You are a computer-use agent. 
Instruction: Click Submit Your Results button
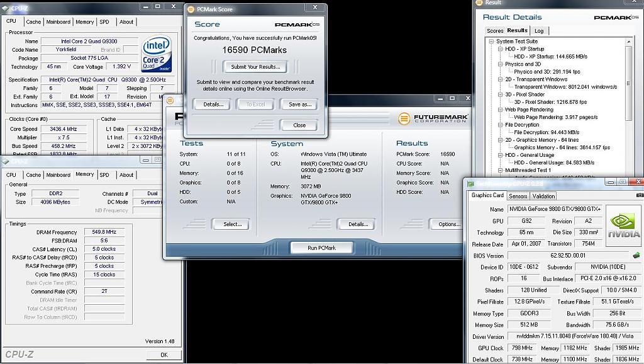click(x=255, y=67)
